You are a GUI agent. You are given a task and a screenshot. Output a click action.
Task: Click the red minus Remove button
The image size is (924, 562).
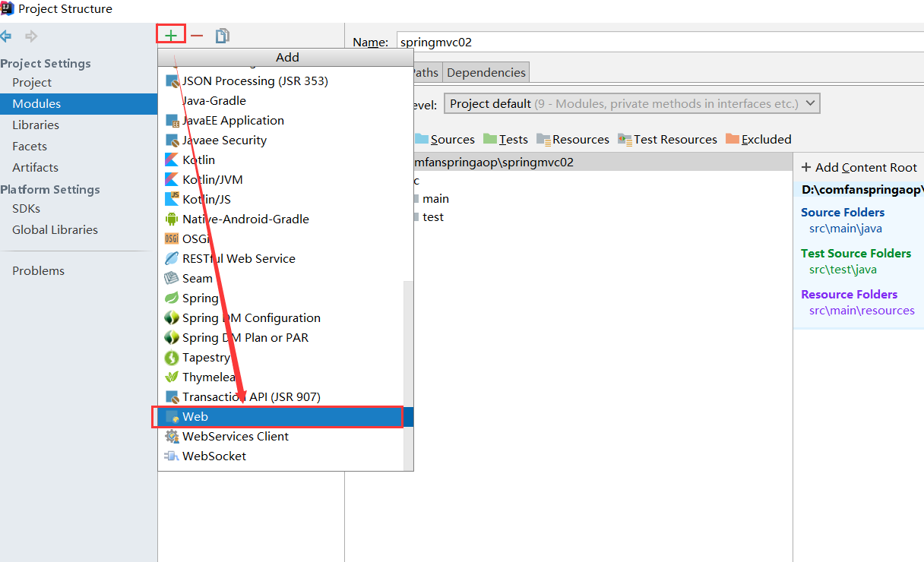pyautogui.click(x=197, y=36)
